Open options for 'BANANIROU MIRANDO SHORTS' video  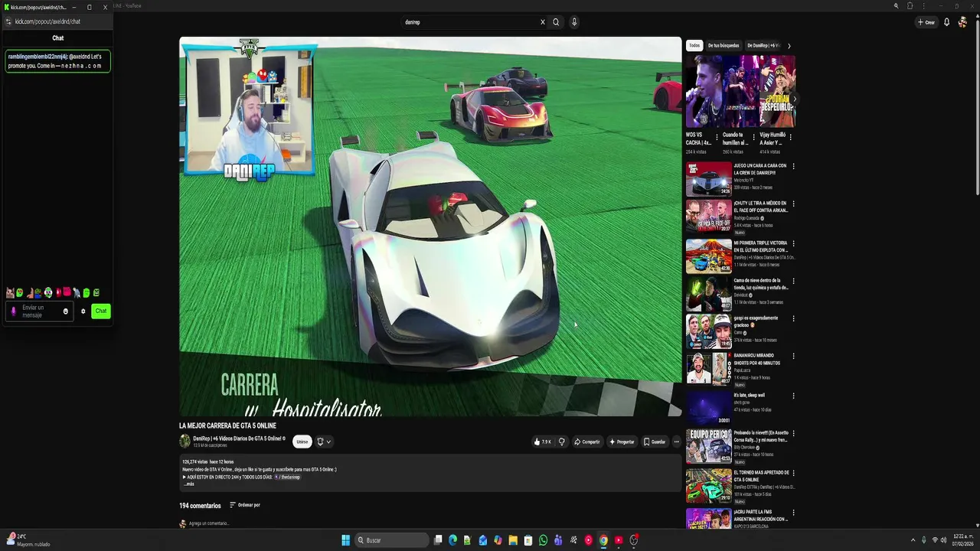(x=793, y=356)
